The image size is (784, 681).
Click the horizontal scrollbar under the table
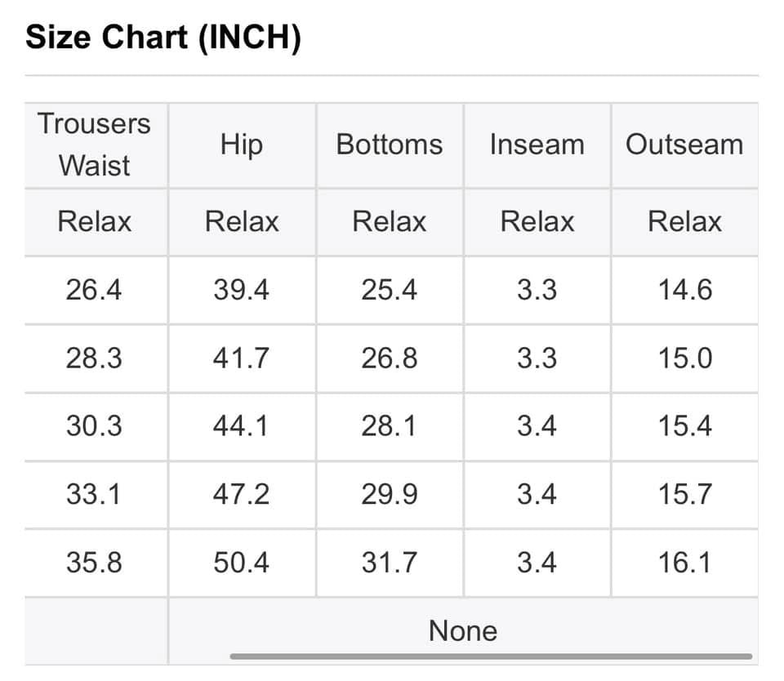[490, 656]
